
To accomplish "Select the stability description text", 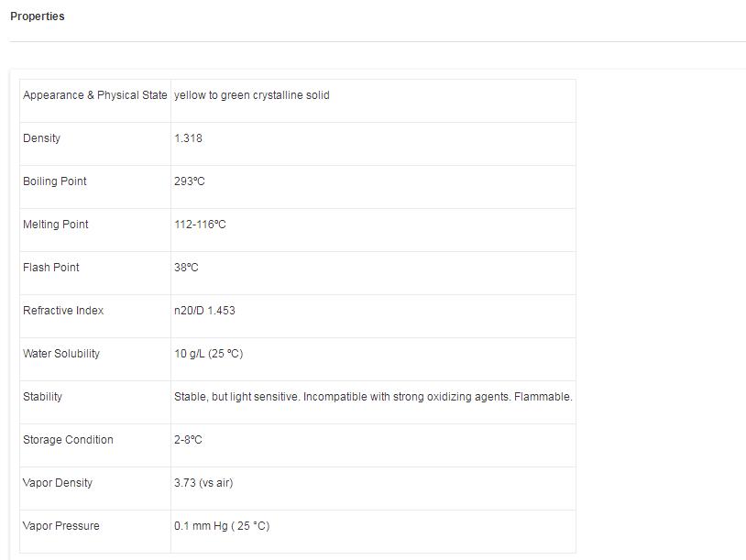I will coord(373,397).
